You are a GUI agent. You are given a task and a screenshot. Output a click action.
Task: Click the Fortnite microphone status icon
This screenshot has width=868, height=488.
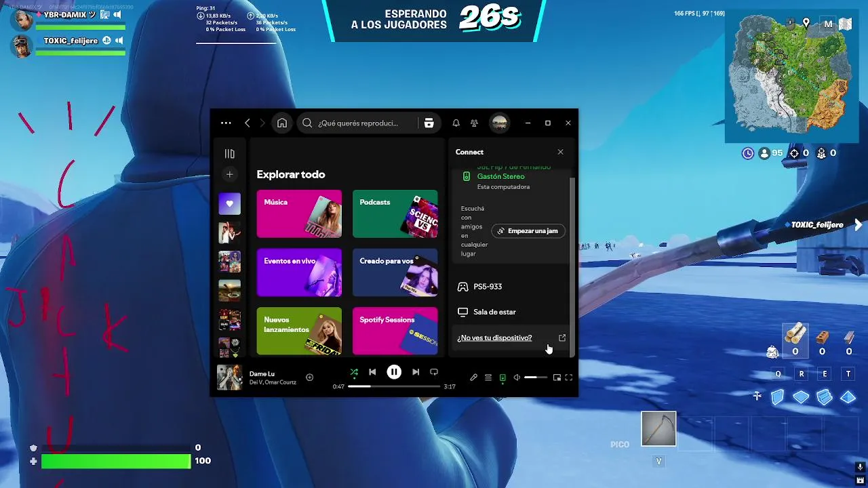pyautogui.click(x=860, y=468)
